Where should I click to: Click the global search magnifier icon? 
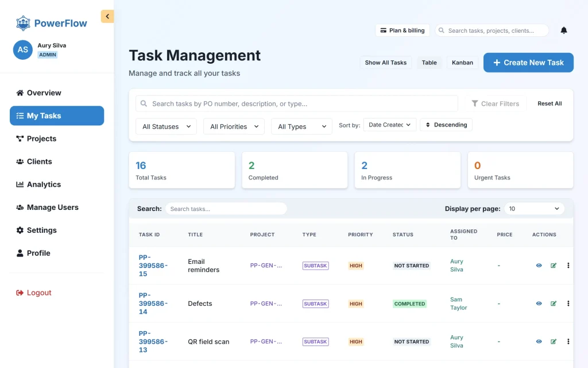(x=442, y=30)
